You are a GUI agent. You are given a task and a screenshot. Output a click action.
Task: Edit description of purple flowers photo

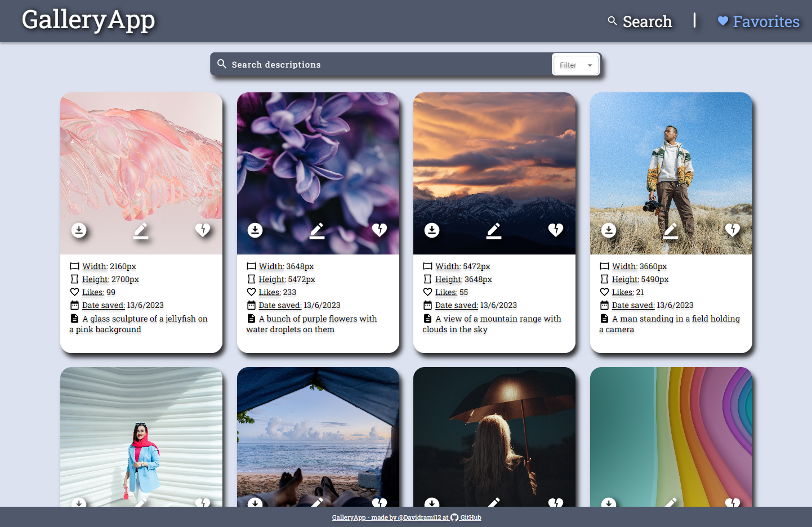[x=317, y=230]
